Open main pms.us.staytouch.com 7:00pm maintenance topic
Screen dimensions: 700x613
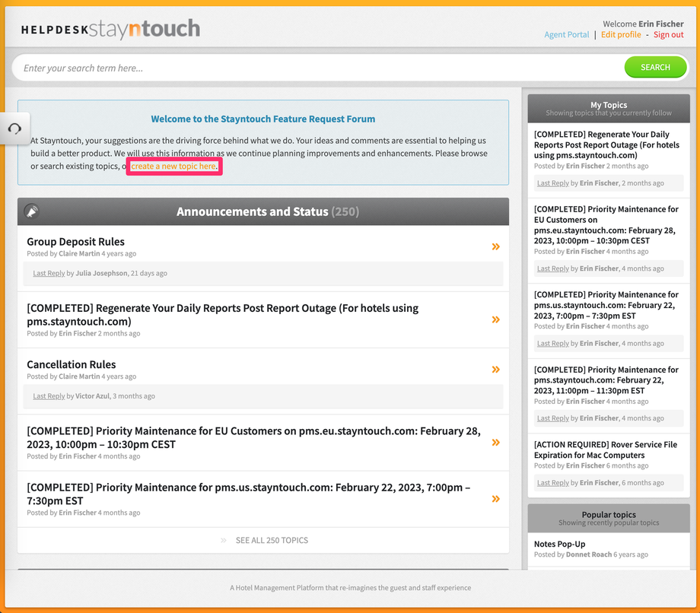[x=248, y=494]
